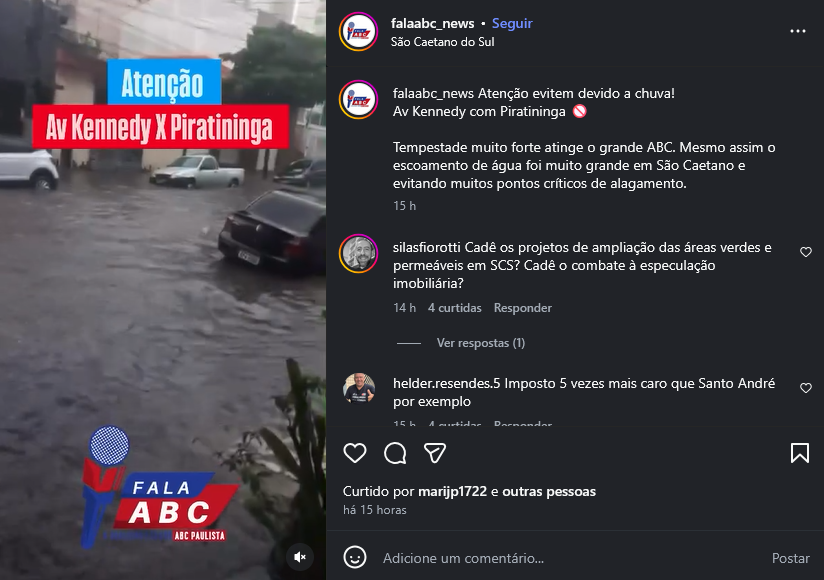Open helder.resendes.5 profile avatar
This screenshot has height=580, width=824.
pos(358,388)
